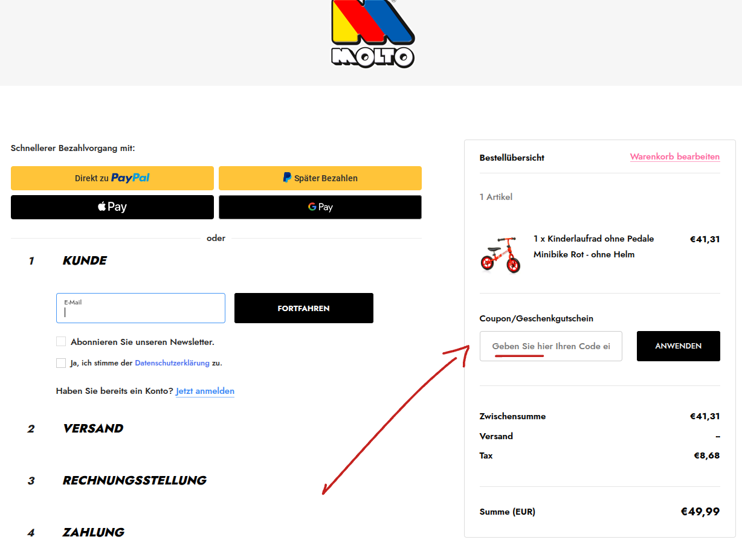
Task: Click the Versand row in the order summary
Action: 600,436
